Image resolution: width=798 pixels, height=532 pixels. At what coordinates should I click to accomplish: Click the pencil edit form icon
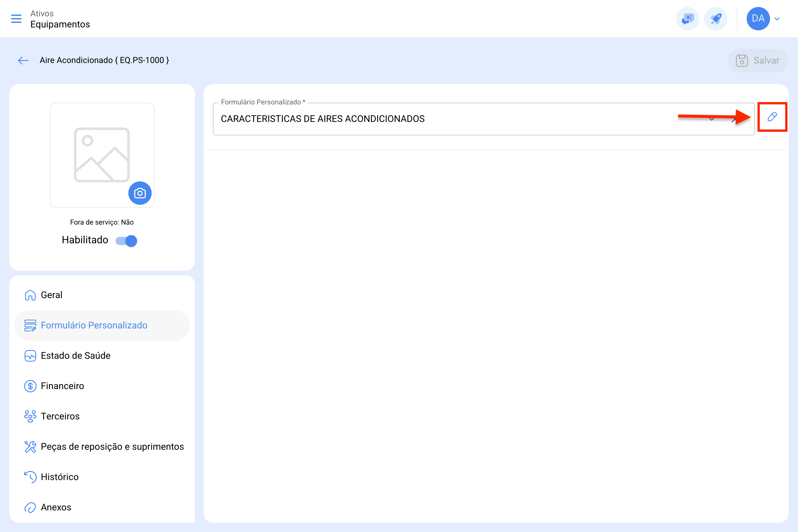coord(772,117)
